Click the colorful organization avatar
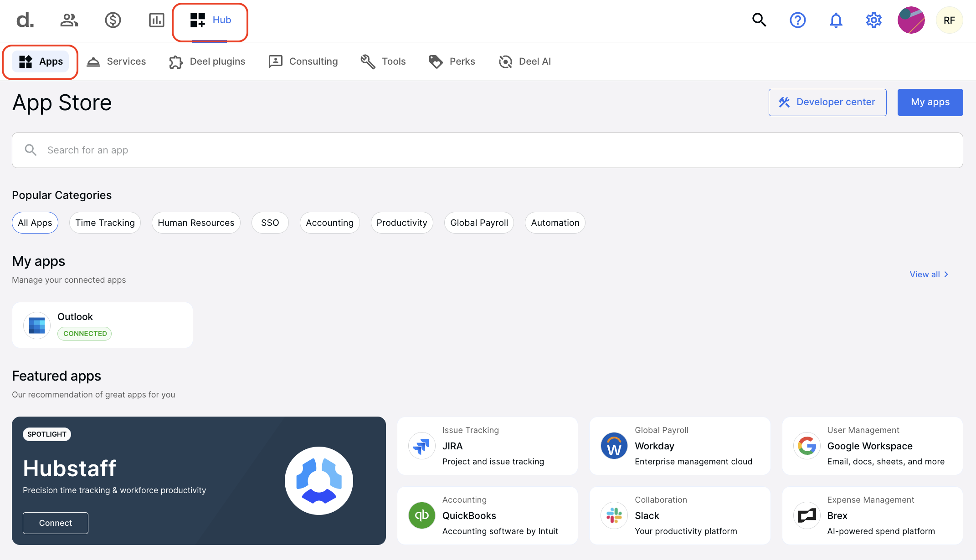This screenshot has width=976, height=560. coord(911,20)
